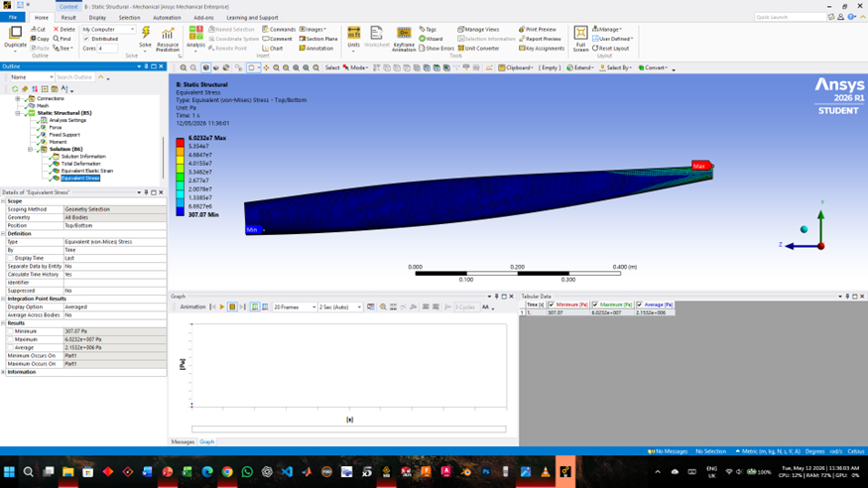Collapse the Static Structural (B5) tree node

point(18,113)
